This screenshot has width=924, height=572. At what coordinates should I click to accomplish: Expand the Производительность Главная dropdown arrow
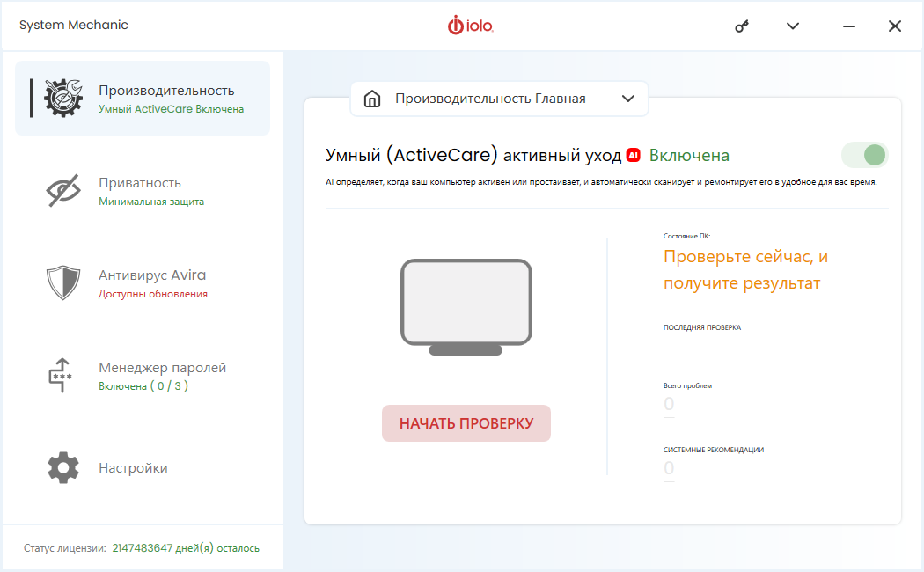tap(627, 99)
